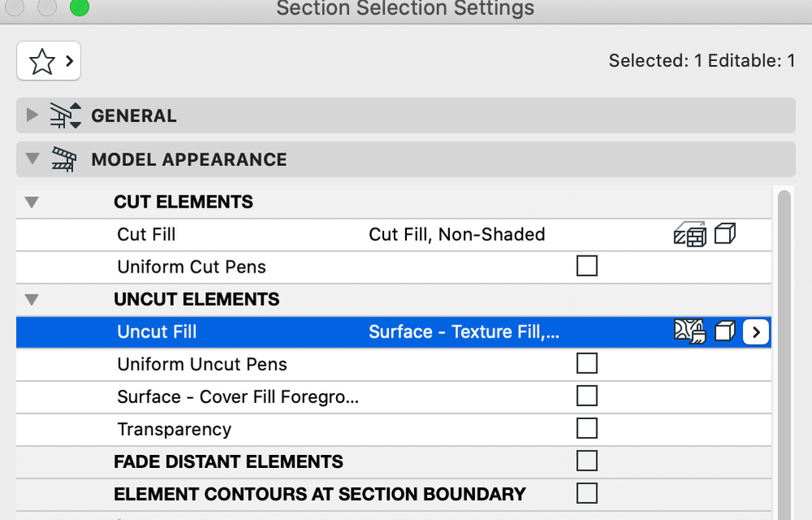The image size is (812, 520).
Task: Toggle the Transparency checkbox
Action: click(587, 429)
